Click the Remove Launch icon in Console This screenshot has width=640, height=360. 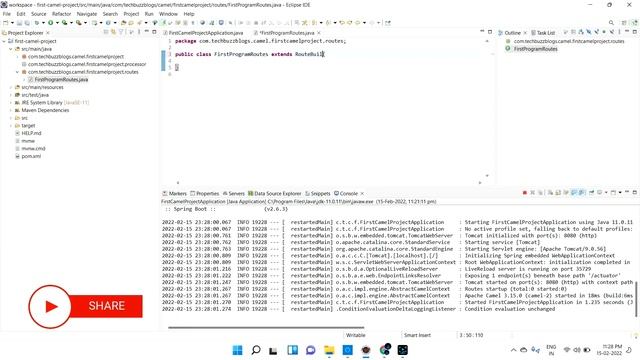532,193
